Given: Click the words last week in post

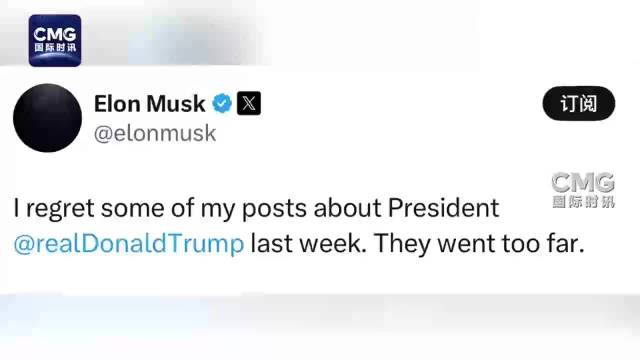Looking at the screenshot, I should [x=306, y=244].
